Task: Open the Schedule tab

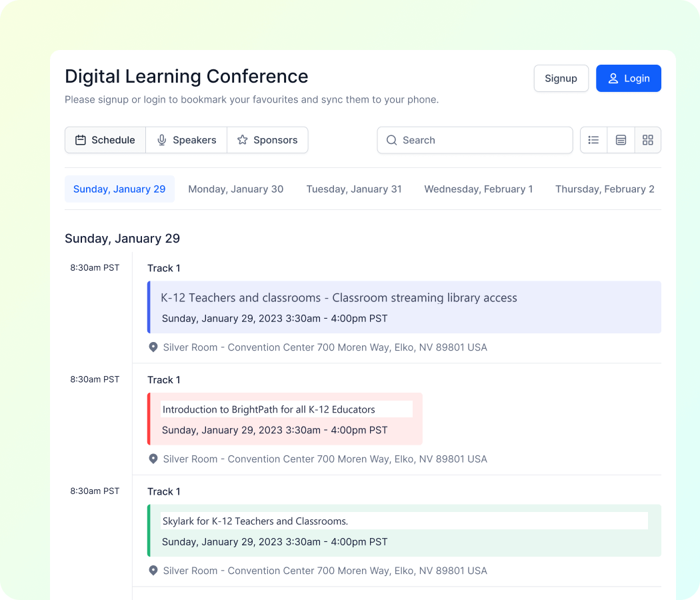Action: click(105, 140)
